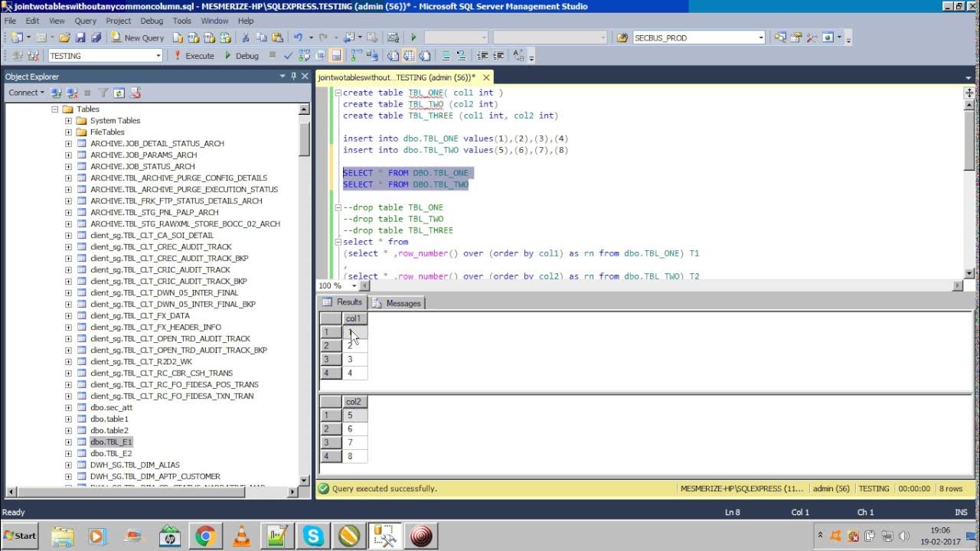Click the Save file disk icon
This screenshot has height=551, width=980.
pyautogui.click(x=80, y=37)
